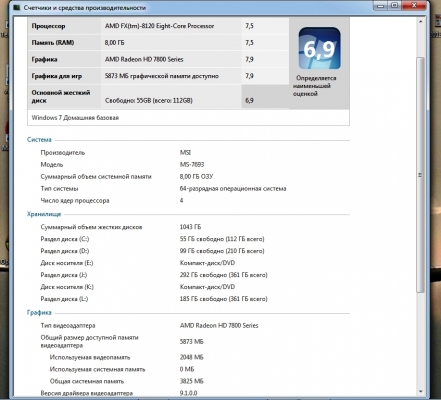This screenshot has height=400, width=441.
Task: Click 'Суммарный объем системной памяти' label
Action: point(96,177)
